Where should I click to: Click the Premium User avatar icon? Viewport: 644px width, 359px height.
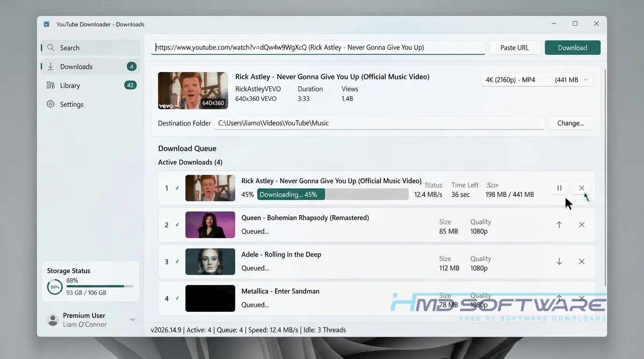point(53,320)
